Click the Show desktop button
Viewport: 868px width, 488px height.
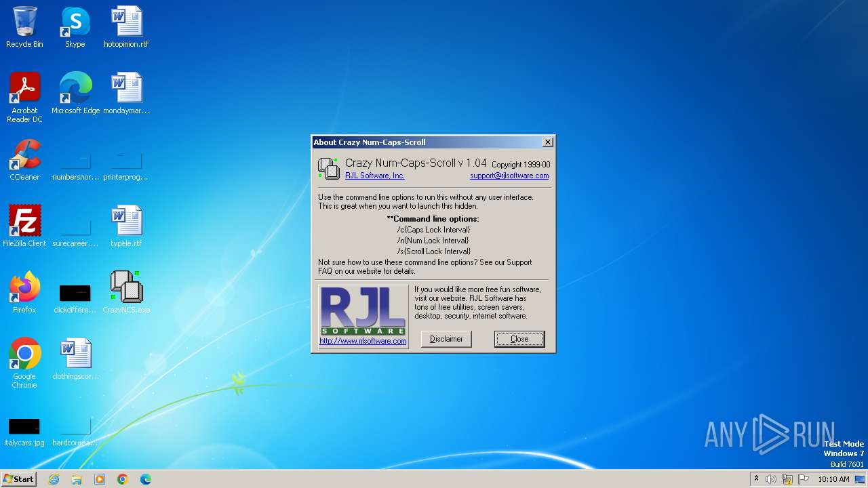(x=860, y=479)
